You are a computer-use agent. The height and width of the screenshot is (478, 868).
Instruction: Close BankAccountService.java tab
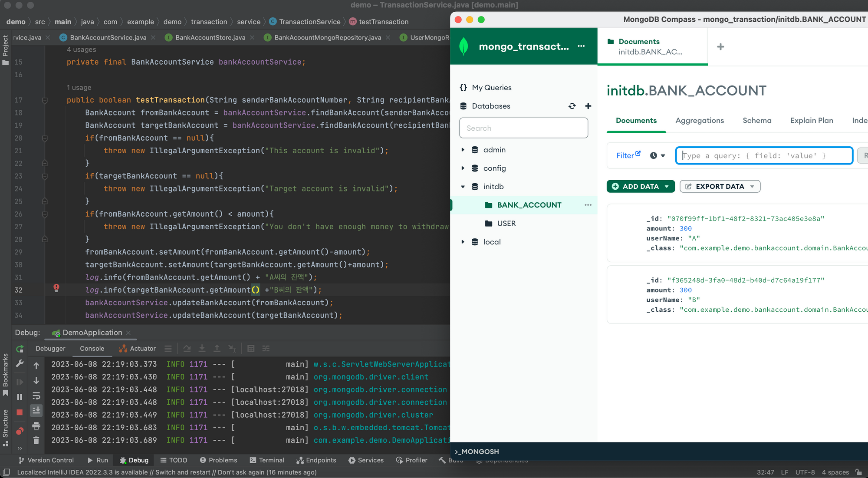point(153,38)
